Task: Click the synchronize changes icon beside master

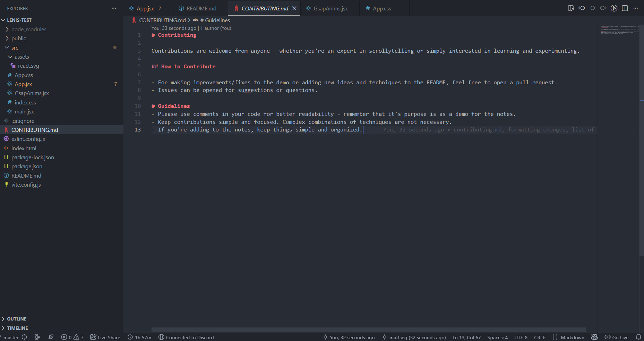Action: [24, 337]
